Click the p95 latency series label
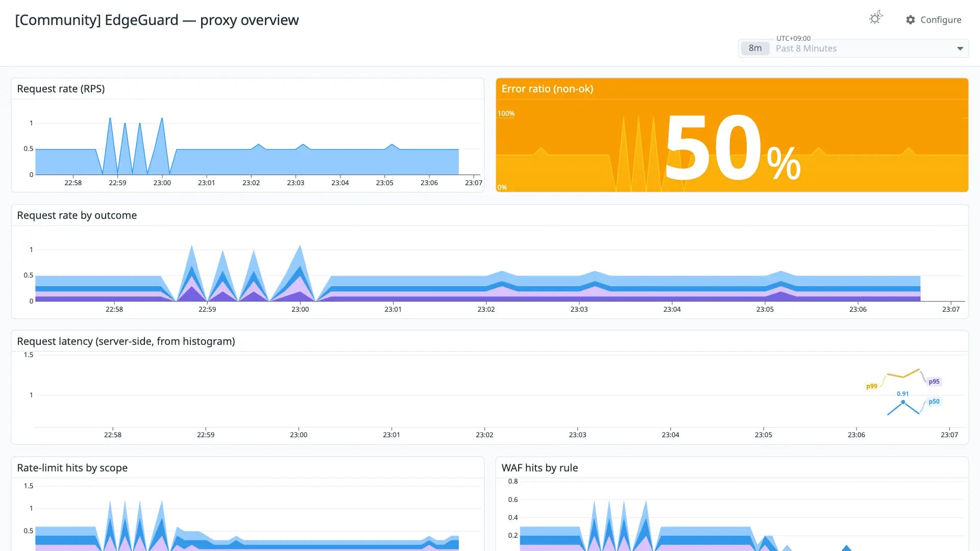 (x=934, y=382)
